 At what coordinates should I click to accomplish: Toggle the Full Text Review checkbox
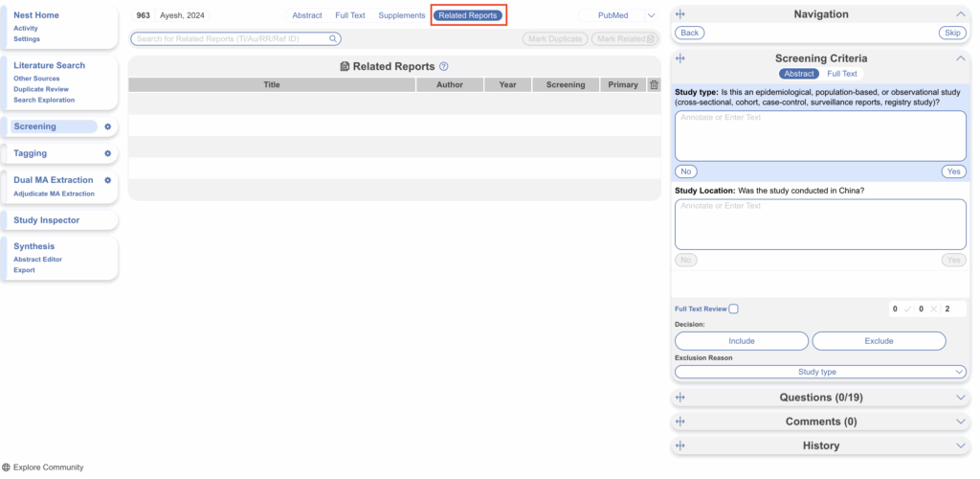click(x=733, y=308)
